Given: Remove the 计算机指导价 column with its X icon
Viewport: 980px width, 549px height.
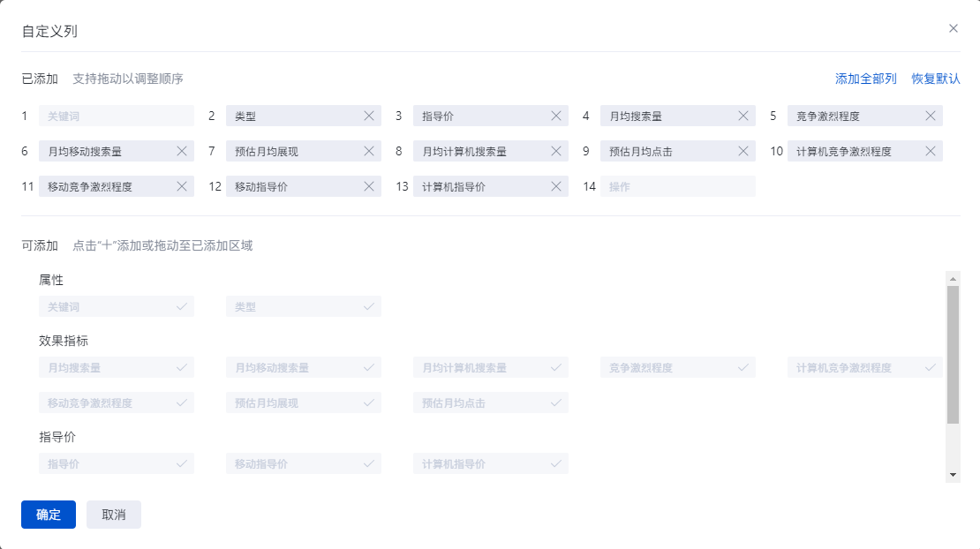Looking at the screenshot, I should click(556, 186).
